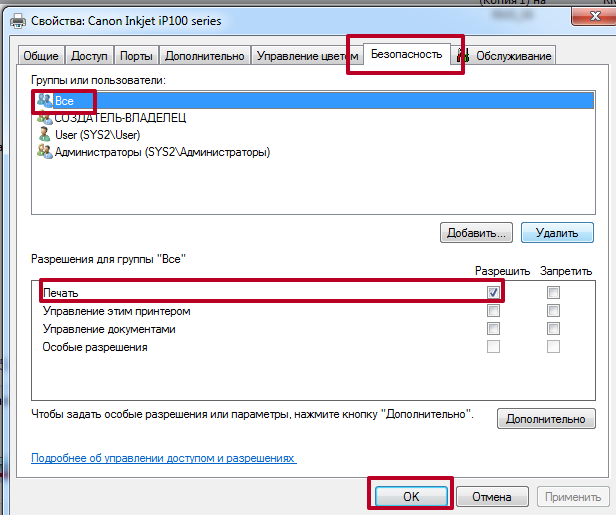Click the group icon next to Все
This screenshot has width=616, height=515.
pos(44,101)
